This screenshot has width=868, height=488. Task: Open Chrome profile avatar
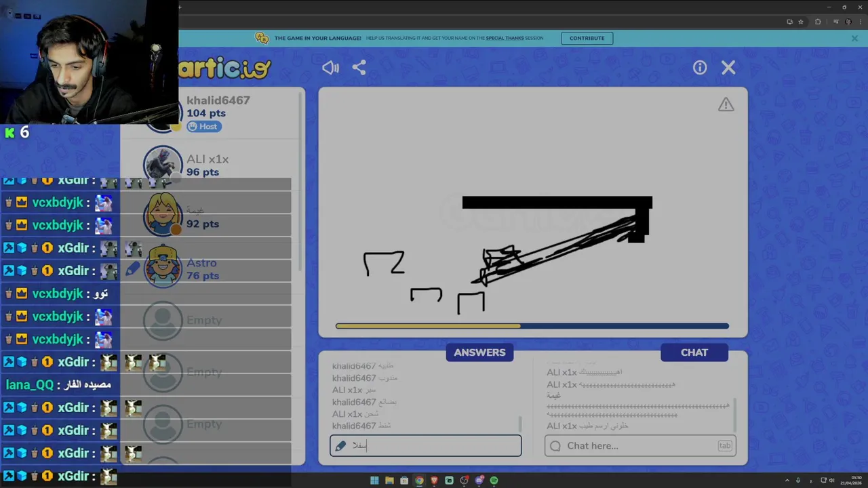[848, 22]
